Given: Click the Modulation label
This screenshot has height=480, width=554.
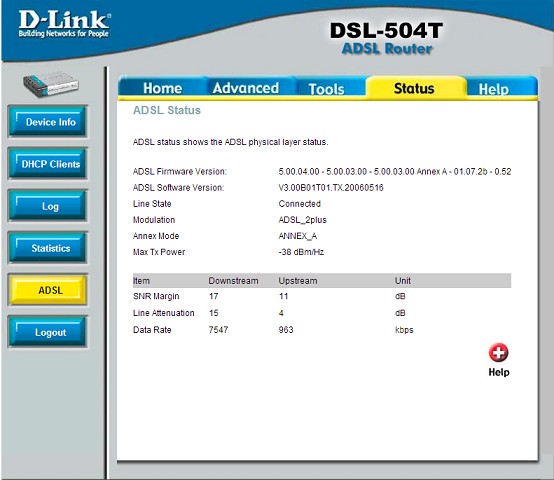Looking at the screenshot, I should tap(154, 220).
